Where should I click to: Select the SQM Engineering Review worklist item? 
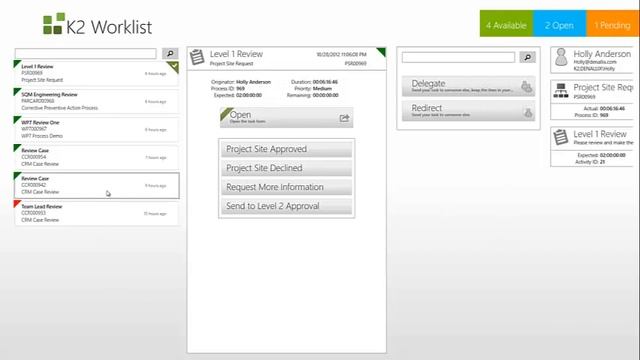(97, 101)
